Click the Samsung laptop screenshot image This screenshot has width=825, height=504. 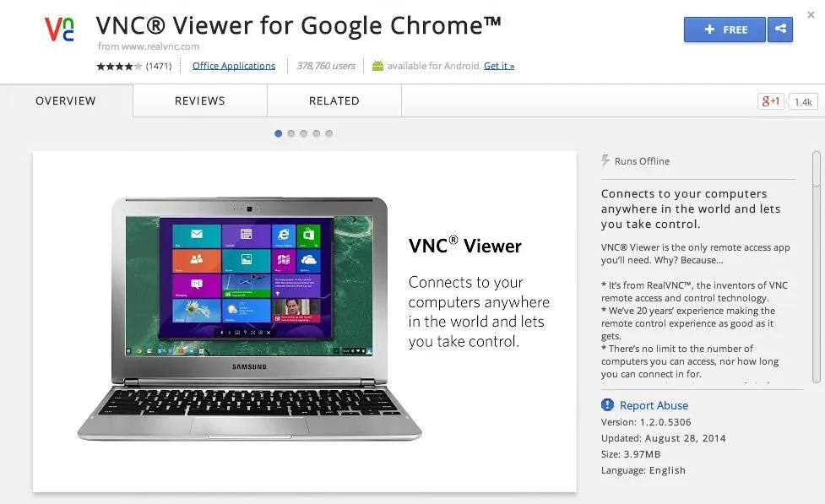pyautogui.click(x=249, y=319)
